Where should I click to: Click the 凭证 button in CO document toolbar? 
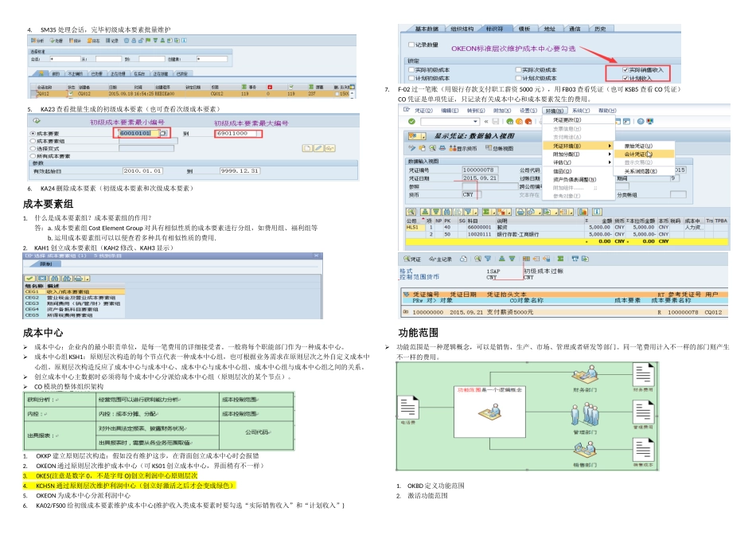[412, 259]
